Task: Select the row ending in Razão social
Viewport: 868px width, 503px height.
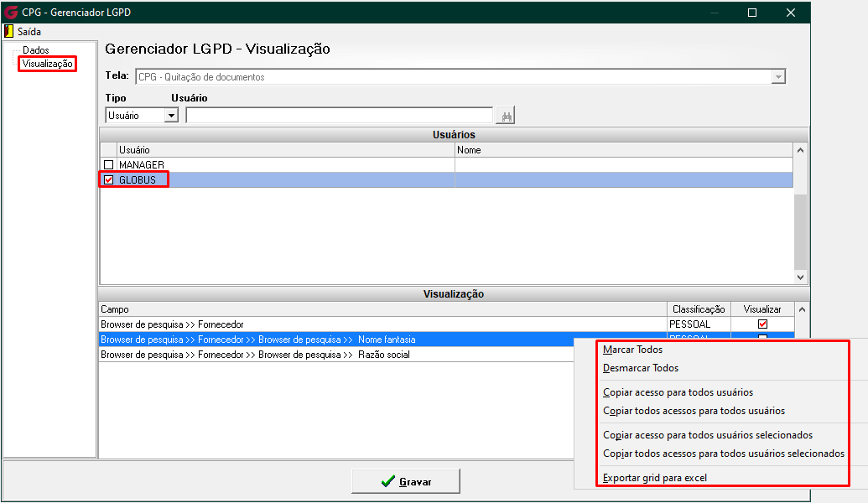Action: [336, 355]
